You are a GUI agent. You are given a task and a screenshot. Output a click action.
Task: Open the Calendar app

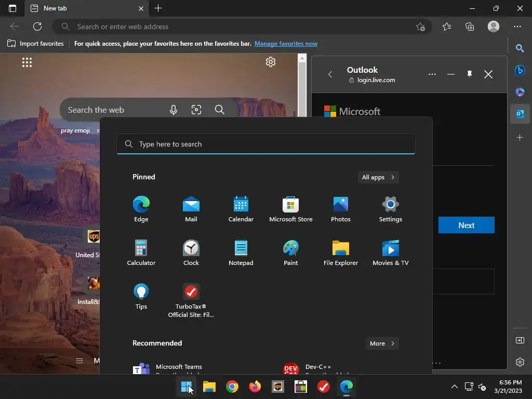[241, 209]
